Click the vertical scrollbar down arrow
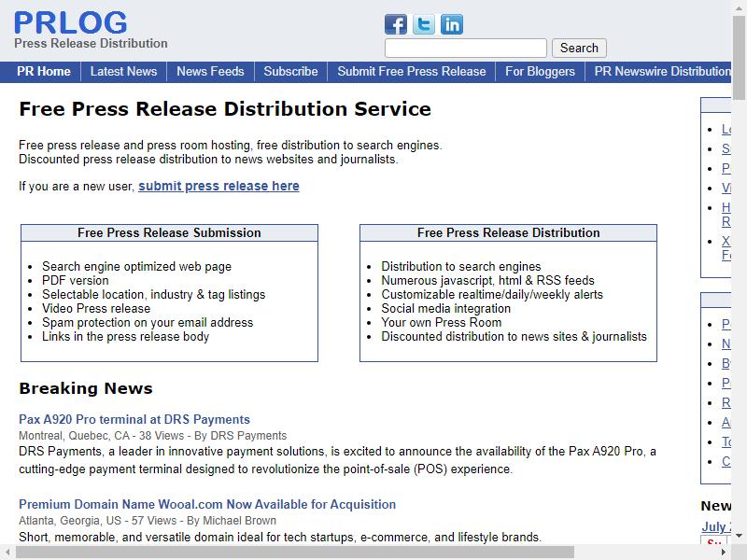747x560 pixels. pos(739,536)
